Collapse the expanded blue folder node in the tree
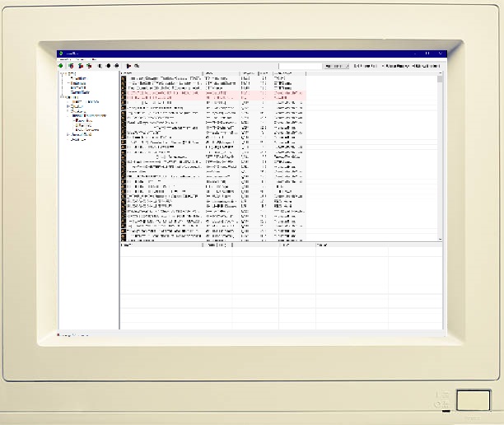Image resolution: width=504 pixels, height=425 pixels. 68,115
